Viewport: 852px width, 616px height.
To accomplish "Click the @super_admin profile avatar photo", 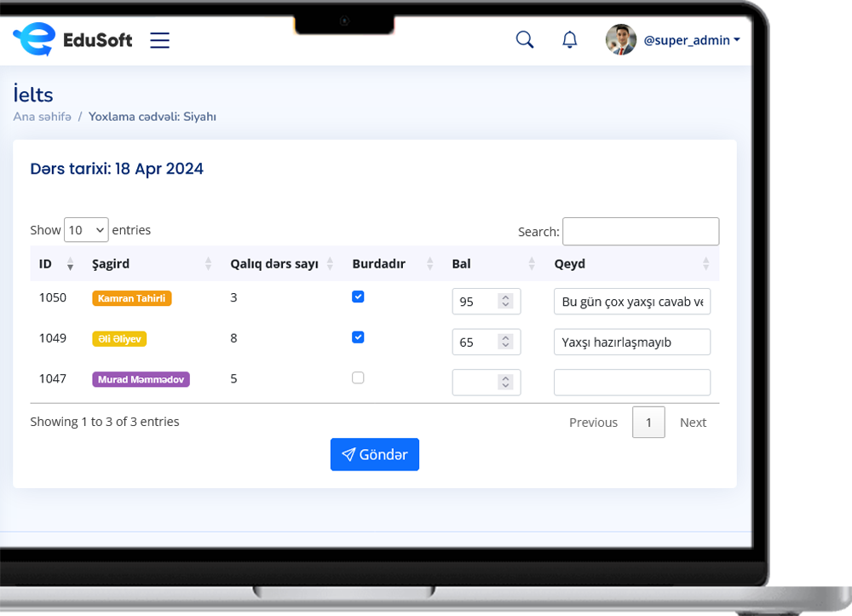I will [621, 40].
